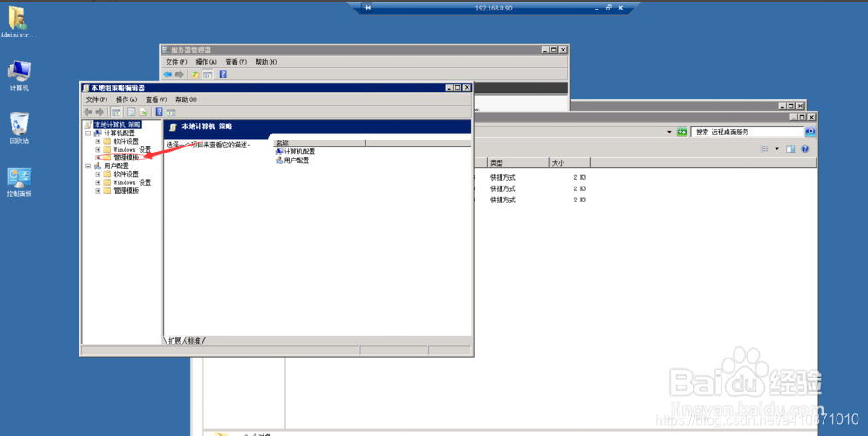868x436 pixels.
Task: Toggle preview pane icon in Explorer toolbar
Action: tap(790, 149)
